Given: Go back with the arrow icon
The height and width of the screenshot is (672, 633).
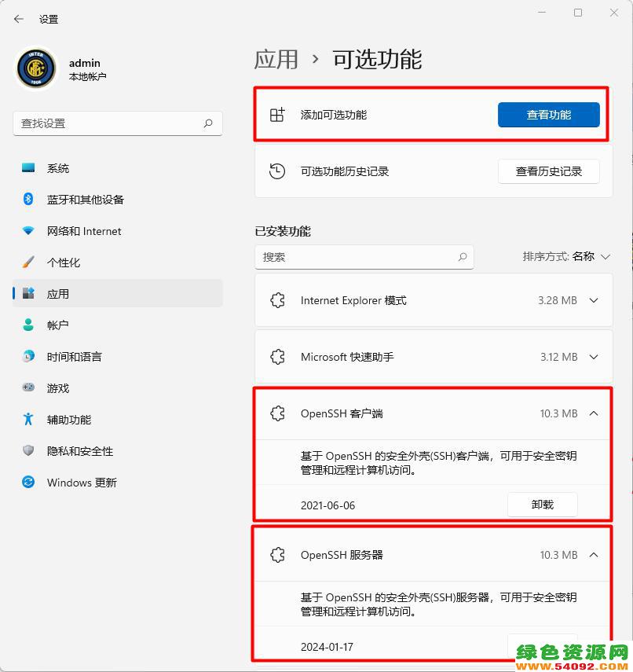Looking at the screenshot, I should click(18, 19).
